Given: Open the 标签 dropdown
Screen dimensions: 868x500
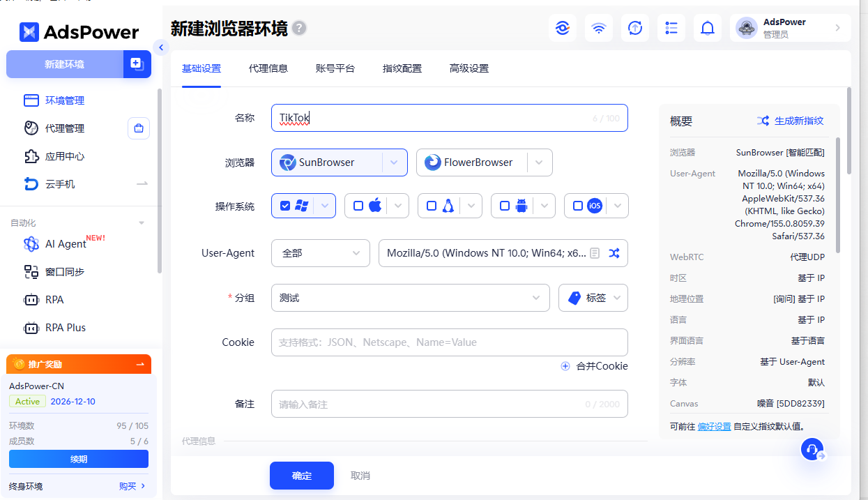Looking at the screenshot, I should [x=593, y=298].
